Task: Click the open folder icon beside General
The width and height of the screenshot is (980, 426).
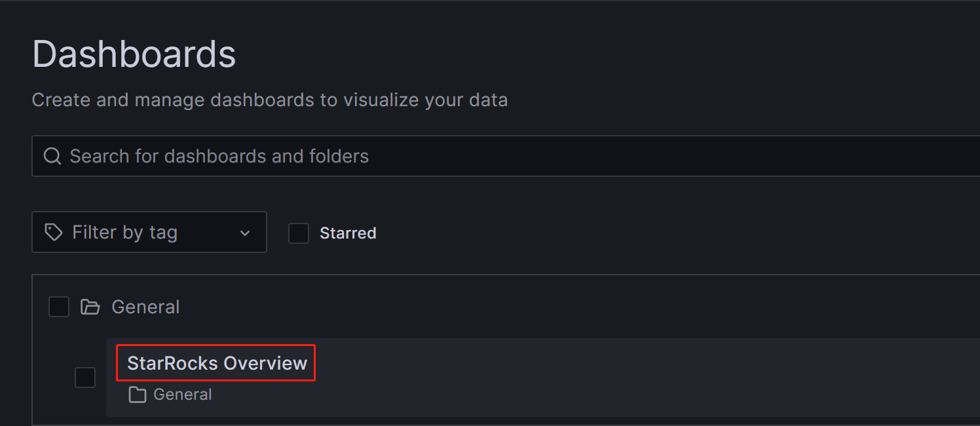Action: (90, 307)
